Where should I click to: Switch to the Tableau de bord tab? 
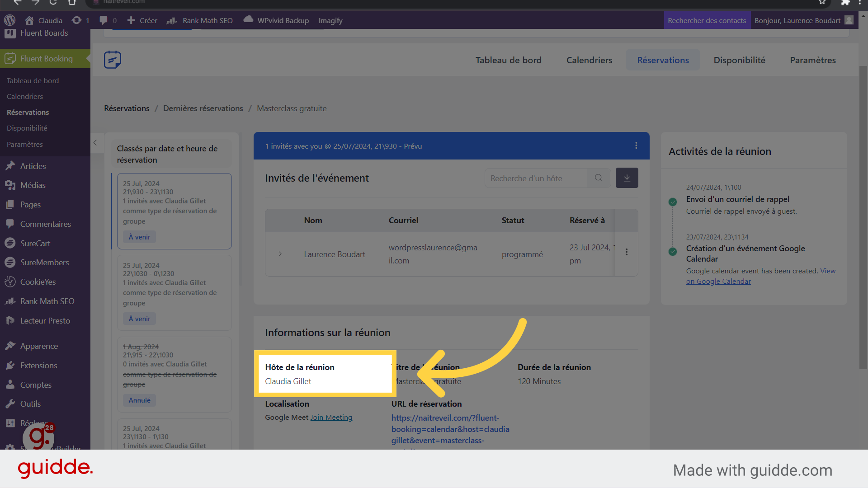pos(508,60)
